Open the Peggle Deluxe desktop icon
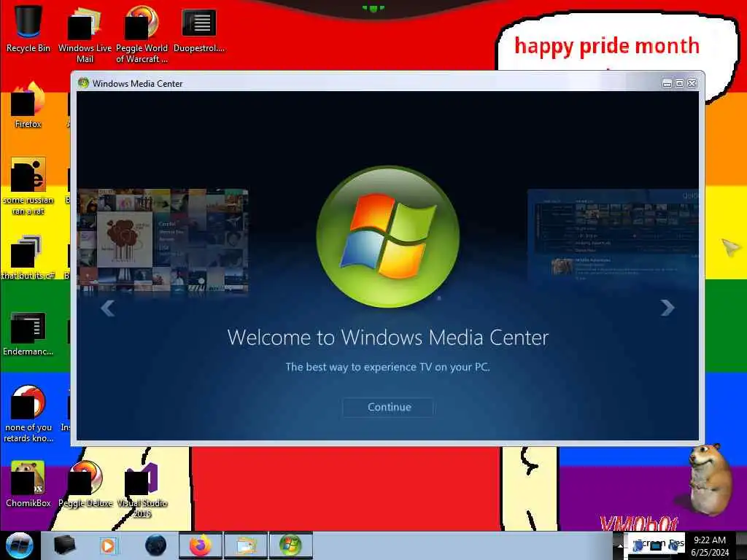The image size is (747, 560). pos(85,484)
